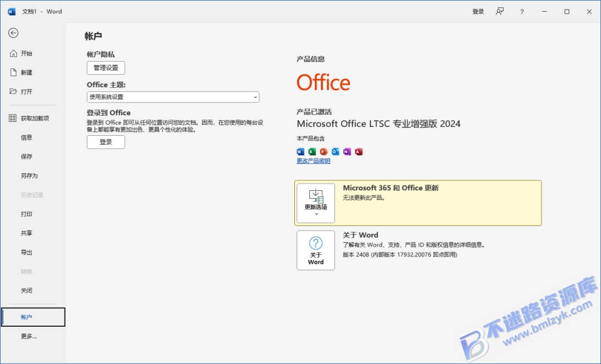Image resolution: width=601 pixels, height=364 pixels.
Task: Click the 管理设置 button
Action: coord(106,68)
